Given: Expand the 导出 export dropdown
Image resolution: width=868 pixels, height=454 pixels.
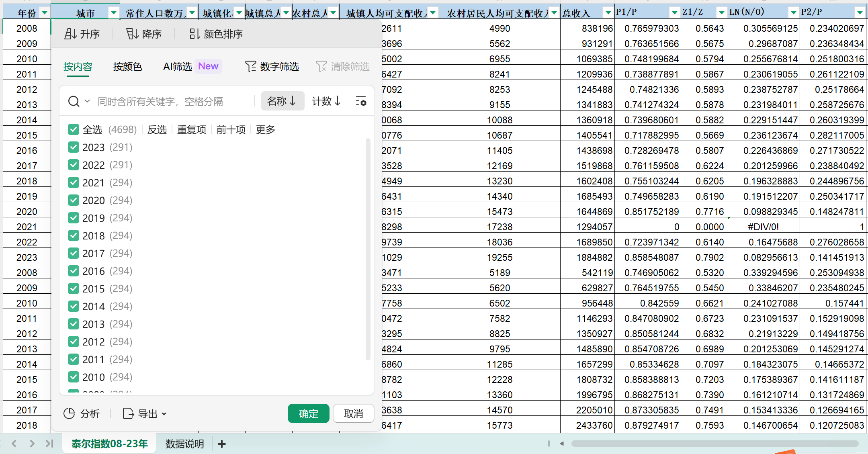Looking at the screenshot, I should coord(164,414).
